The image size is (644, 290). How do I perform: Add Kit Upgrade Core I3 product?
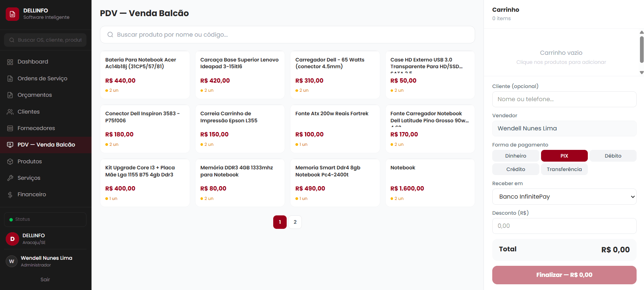pos(145,183)
